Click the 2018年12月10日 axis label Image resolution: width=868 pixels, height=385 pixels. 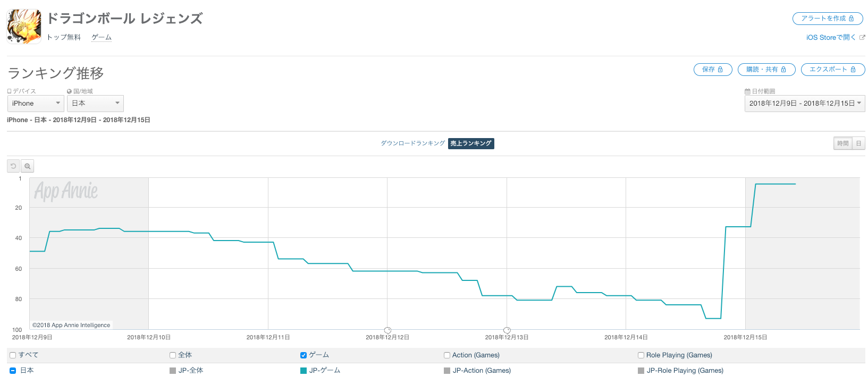pos(149,338)
